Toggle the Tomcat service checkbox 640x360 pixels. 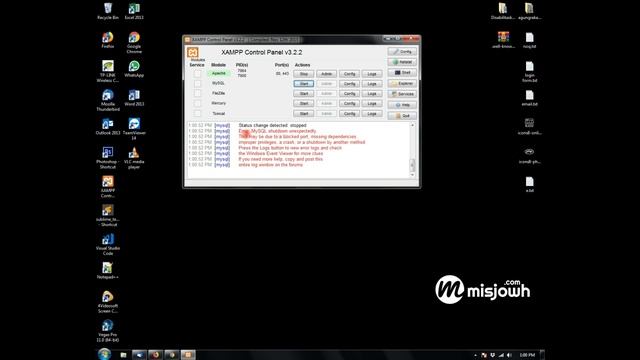click(x=197, y=113)
